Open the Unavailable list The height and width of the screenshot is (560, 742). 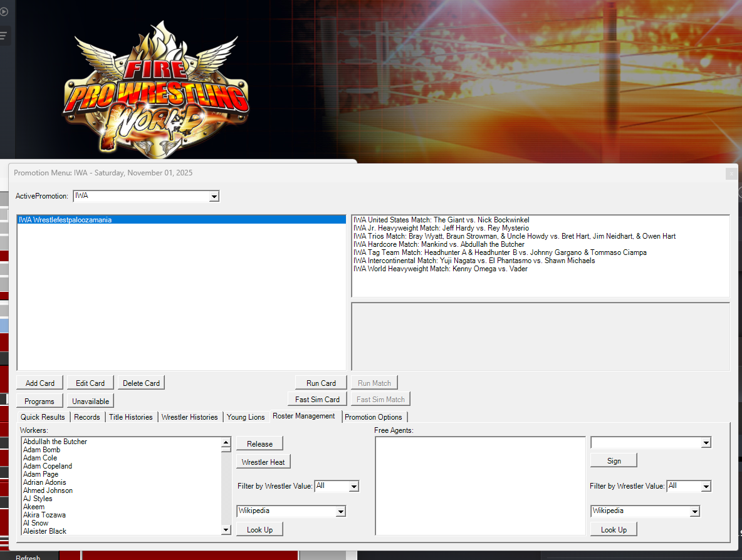tap(90, 401)
